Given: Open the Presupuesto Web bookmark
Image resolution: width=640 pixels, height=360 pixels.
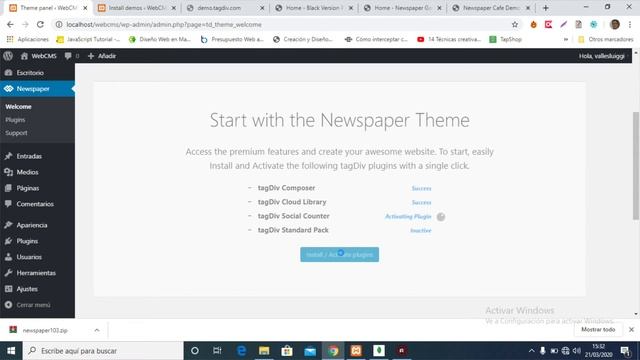Looking at the screenshot, I should point(232,39).
